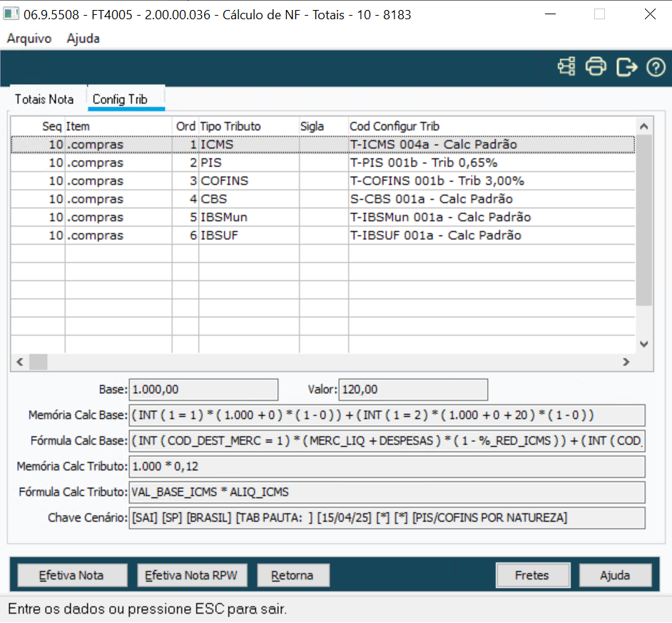The image size is (672, 623).
Task: Click the Seq column header
Action: pos(38,126)
